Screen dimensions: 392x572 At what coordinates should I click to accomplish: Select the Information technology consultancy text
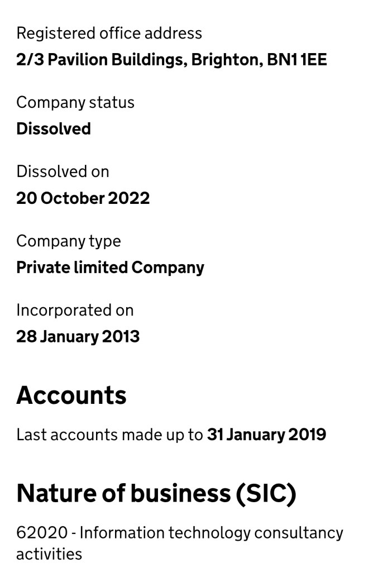click(x=211, y=533)
